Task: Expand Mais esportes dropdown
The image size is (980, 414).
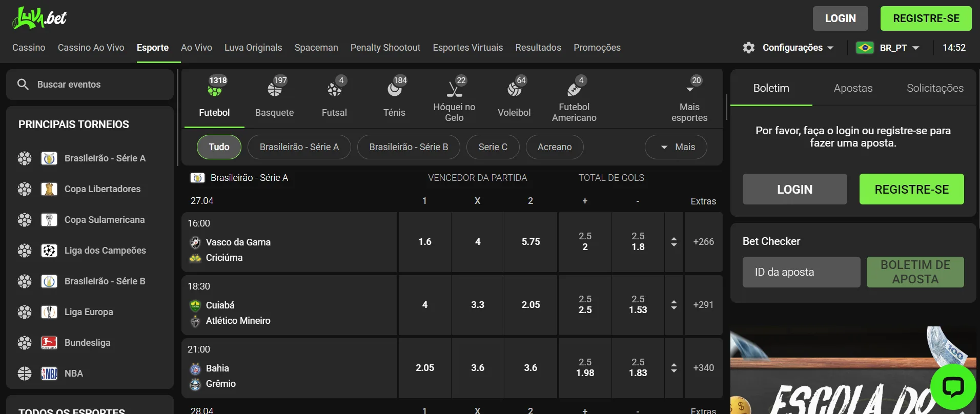Action: point(689,98)
